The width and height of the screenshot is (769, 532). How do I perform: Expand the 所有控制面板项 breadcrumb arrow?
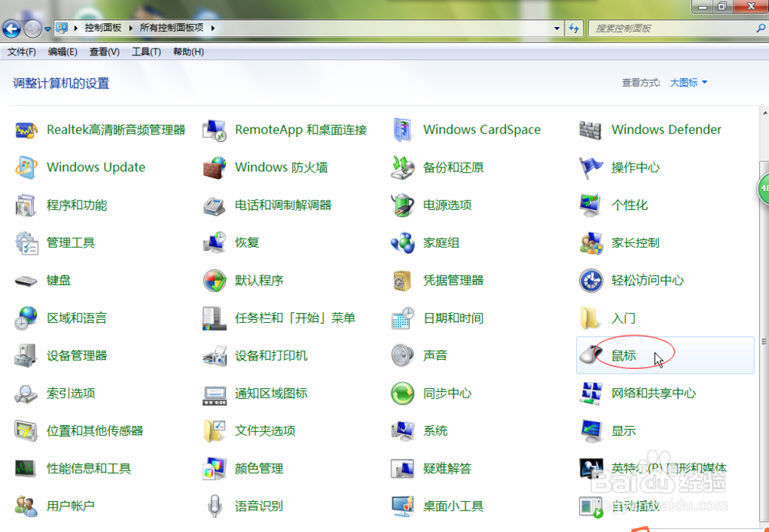point(213,28)
